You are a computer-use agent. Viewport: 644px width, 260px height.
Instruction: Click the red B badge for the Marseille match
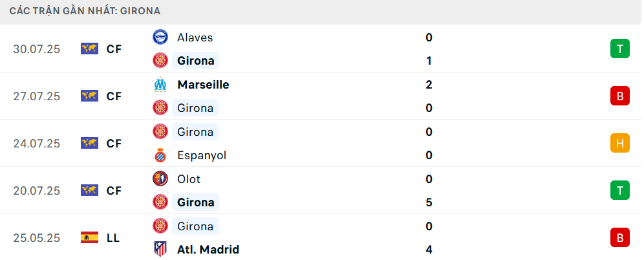pyautogui.click(x=620, y=96)
